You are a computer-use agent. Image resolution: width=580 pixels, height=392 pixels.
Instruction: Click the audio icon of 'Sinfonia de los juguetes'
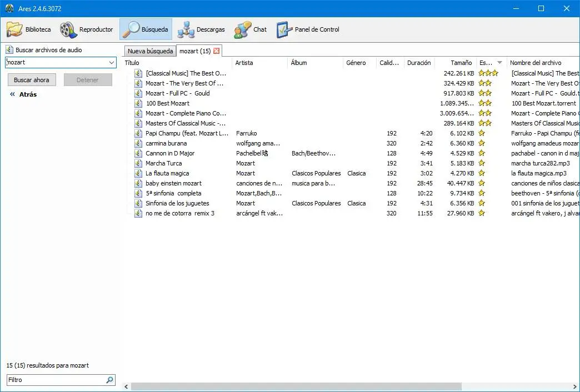(138, 203)
